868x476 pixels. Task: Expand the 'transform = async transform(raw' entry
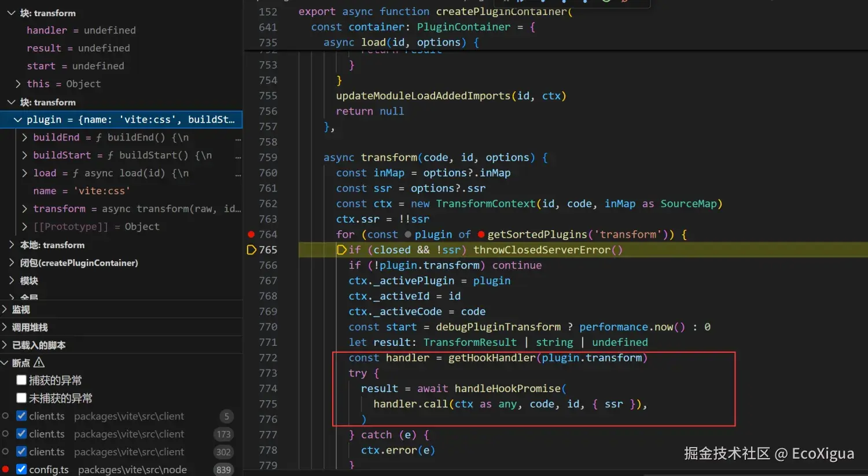click(x=24, y=209)
